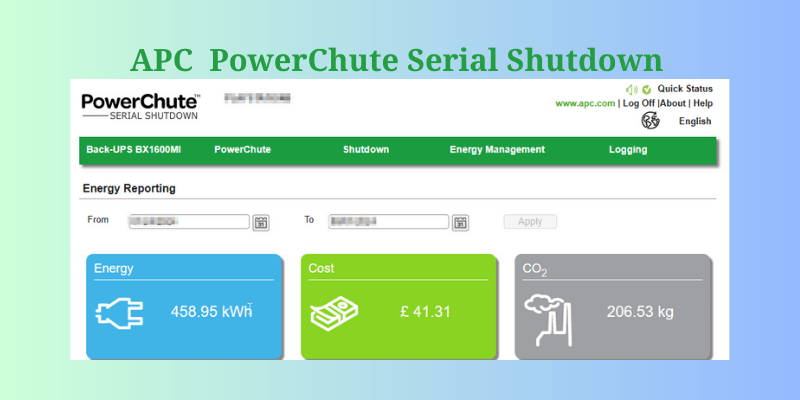
Task: Click the blurred hostname text beside logo
Action: (x=258, y=98)
